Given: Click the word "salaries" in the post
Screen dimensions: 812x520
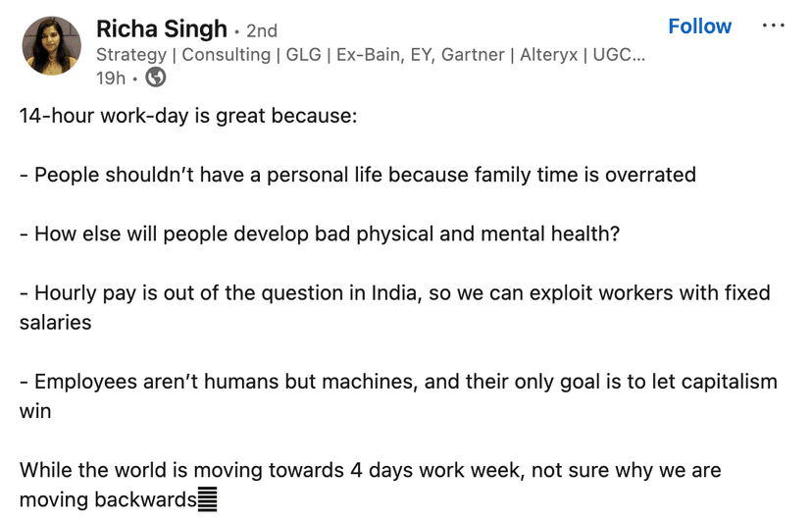Looking at the screenshot, I should (55, 322).
